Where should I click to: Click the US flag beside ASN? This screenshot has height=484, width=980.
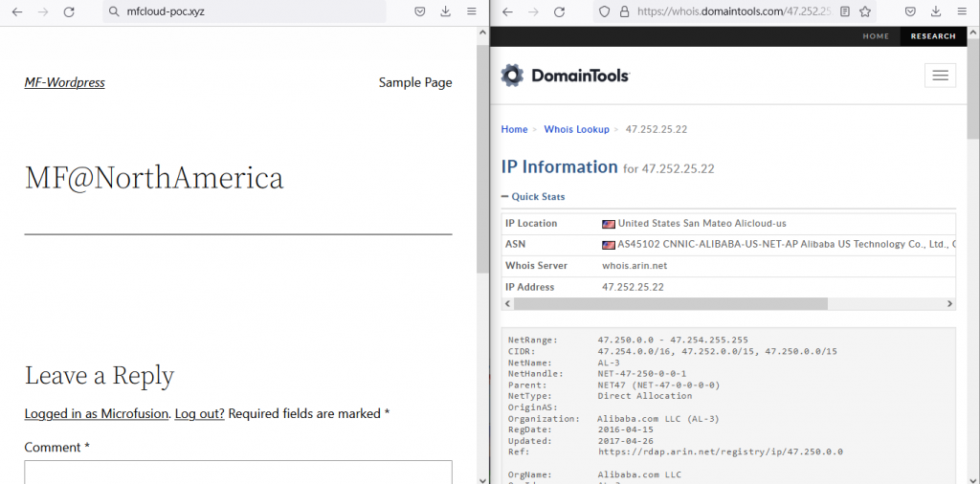pos(608,245)
